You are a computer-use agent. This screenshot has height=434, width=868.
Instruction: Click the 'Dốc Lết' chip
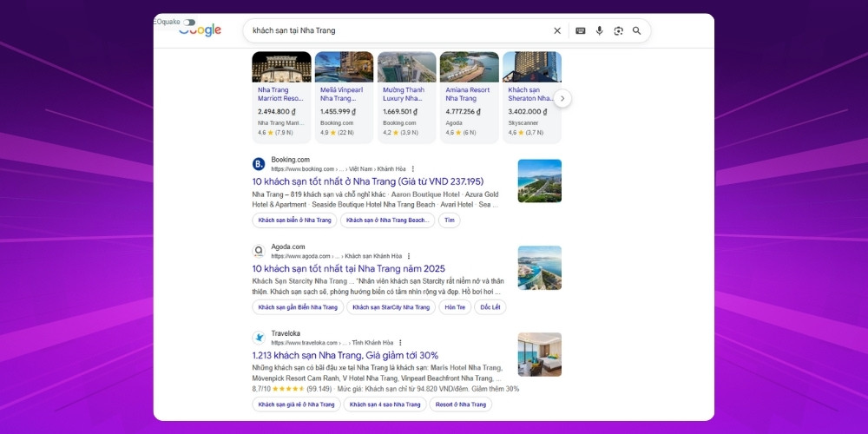490,307
